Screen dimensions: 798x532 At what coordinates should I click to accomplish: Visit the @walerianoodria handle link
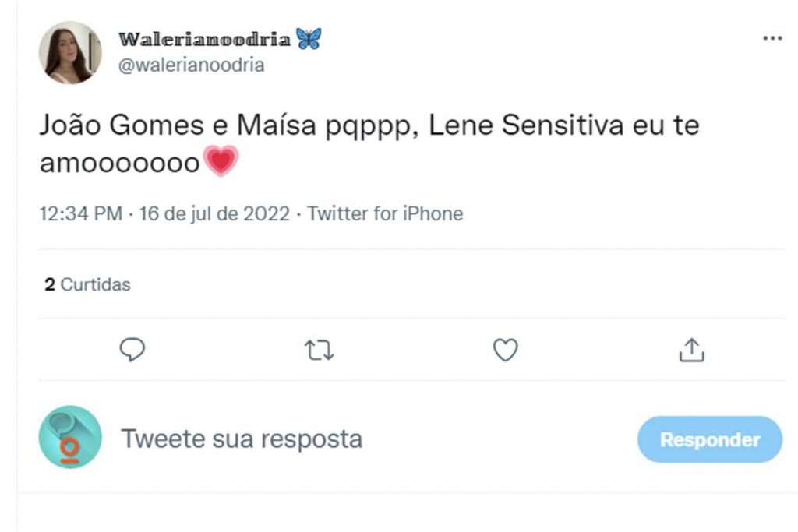pyautogui.click(x=191, y=65)
